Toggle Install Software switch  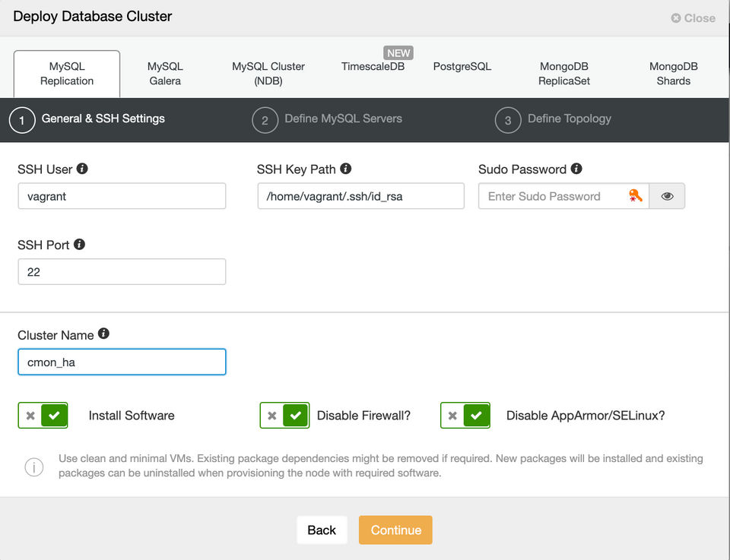43,416
